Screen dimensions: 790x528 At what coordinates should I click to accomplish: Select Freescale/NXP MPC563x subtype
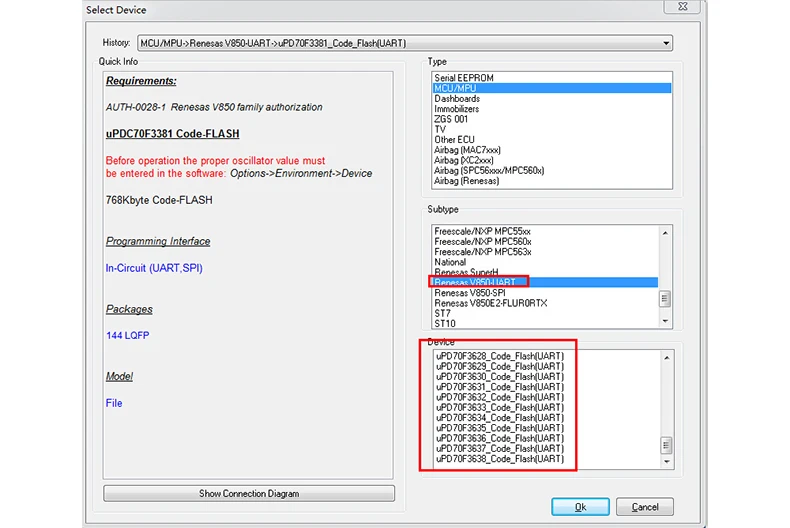click(545, 252)
